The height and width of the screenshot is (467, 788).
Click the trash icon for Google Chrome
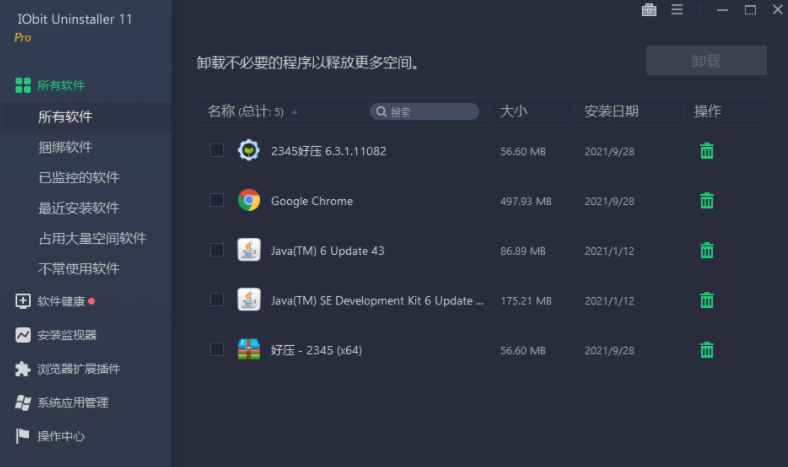point(707,201)
